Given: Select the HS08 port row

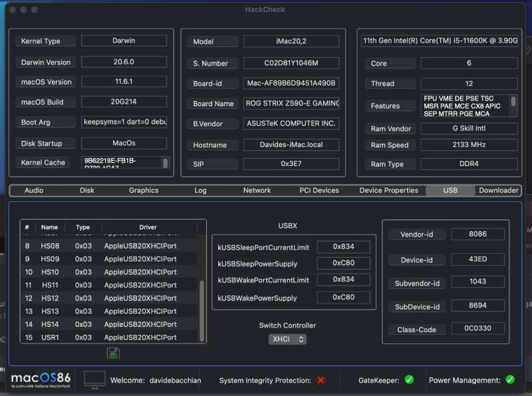Looking at the screenshot, I should click(x=109, y=246).
